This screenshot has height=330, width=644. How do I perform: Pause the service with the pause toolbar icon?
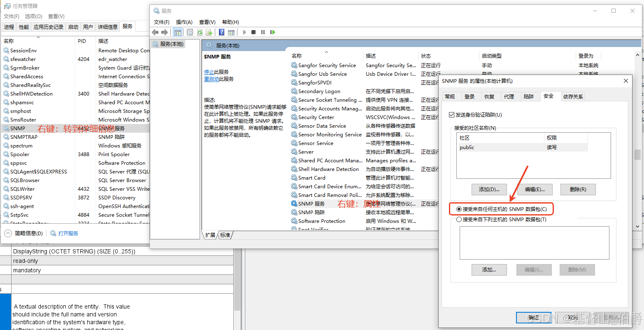263,32
